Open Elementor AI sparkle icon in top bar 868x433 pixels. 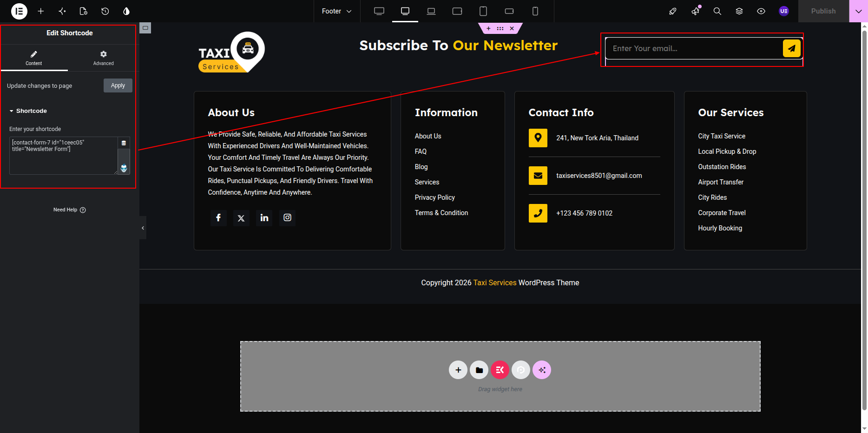(62, 11)
